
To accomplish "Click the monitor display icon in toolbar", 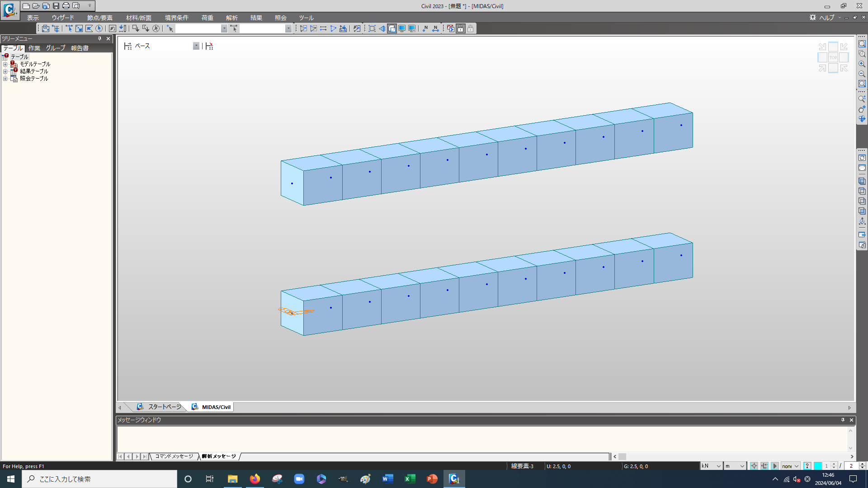I will [402, 28].
